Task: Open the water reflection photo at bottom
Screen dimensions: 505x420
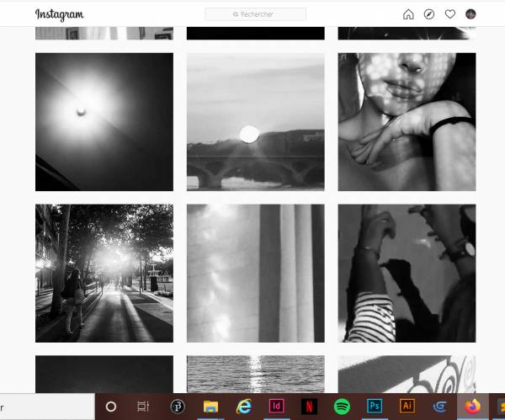Action: 255,374
